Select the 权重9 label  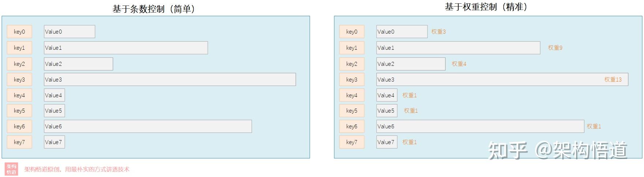tap(555, 48)
